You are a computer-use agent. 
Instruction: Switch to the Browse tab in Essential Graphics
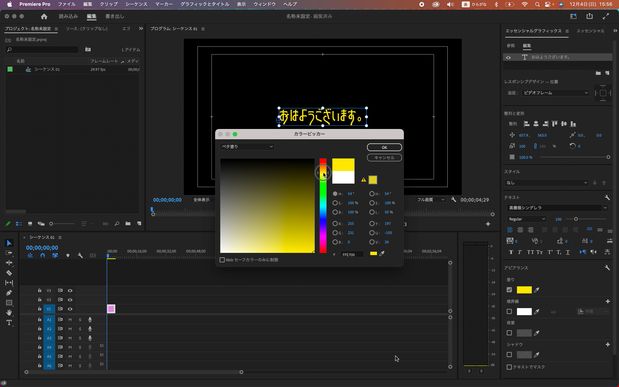511,46
